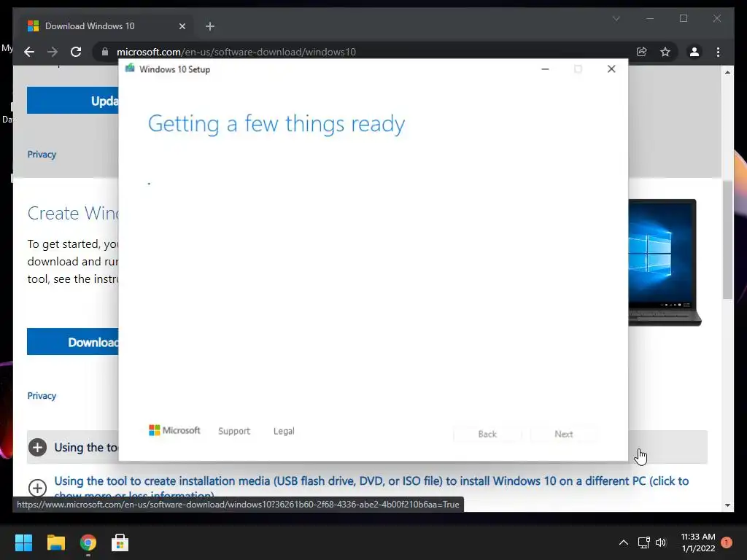747x560 pixels.
Task: Close the Windows 10 Setup dialog
Action: pos(611,69)
